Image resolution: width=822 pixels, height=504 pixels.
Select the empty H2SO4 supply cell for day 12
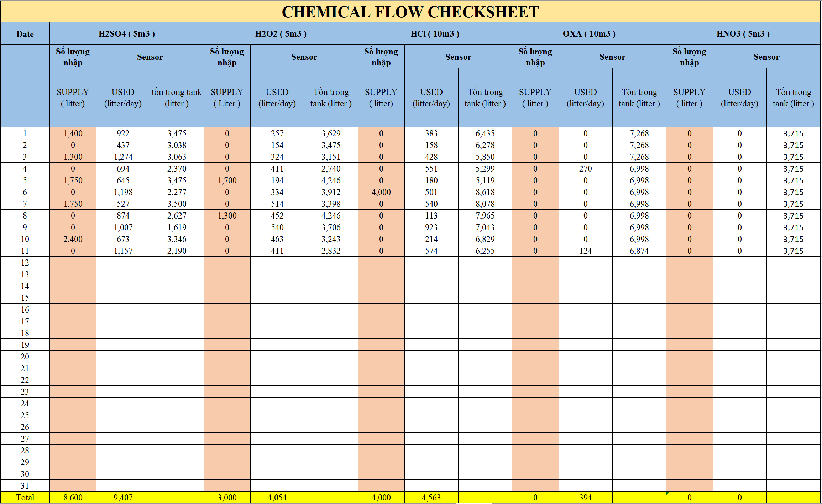pos(73,263)
